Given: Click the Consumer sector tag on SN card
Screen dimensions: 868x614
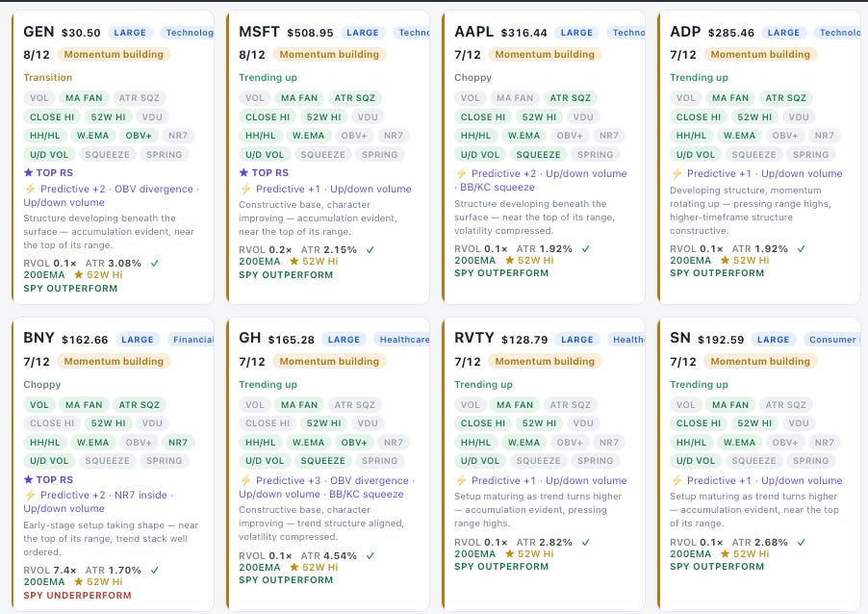Looking at the screenshot, I should click(x=833, y=340).
